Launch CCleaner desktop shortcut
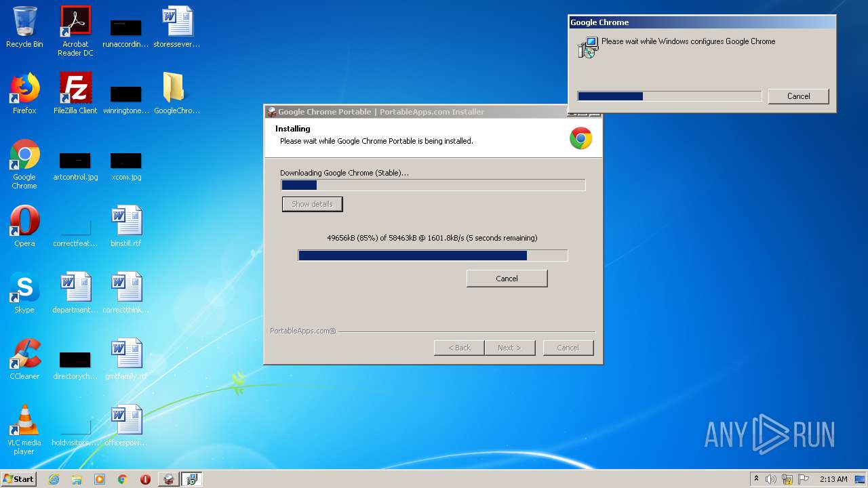The image size is (868, 488). coord(24,360)
